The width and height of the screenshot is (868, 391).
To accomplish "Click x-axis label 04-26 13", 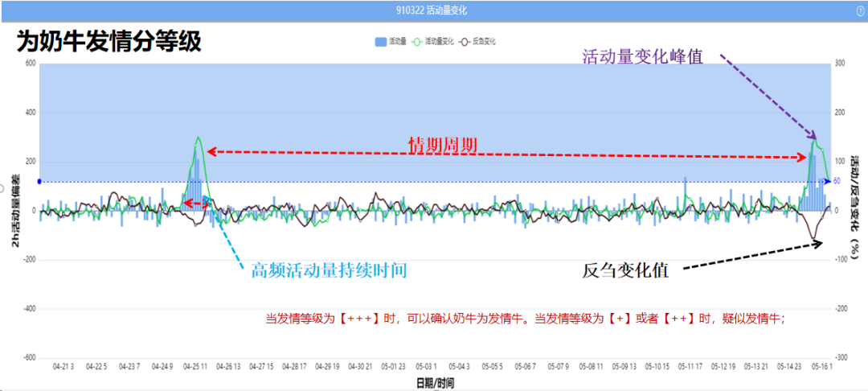I will tap(228, 367).
